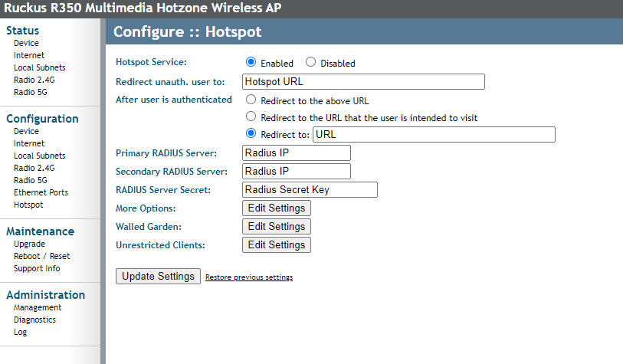Open Hotspot under Configuration menu
This screenshot has width=623, height=364.
point(28,205)
